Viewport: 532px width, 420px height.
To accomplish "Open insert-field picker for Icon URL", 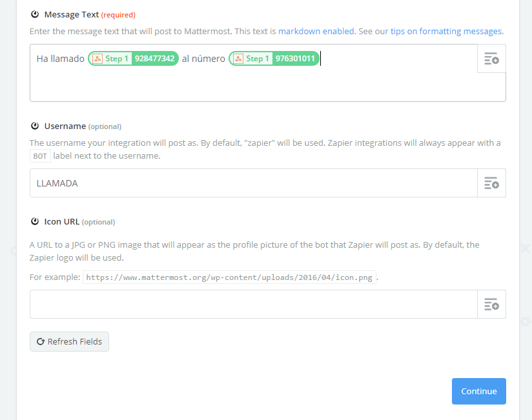I will [491, 304].
